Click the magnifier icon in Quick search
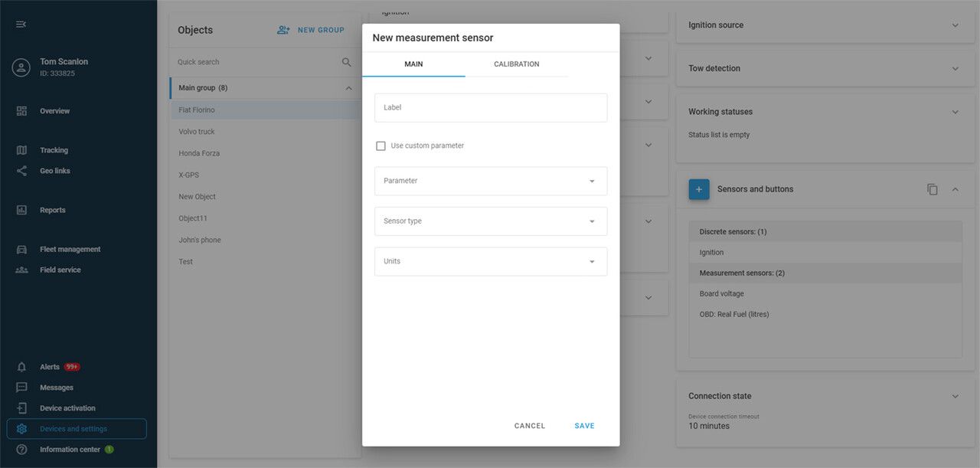The height and width of the screenshot is (468, 980). [x=346, y=61]
